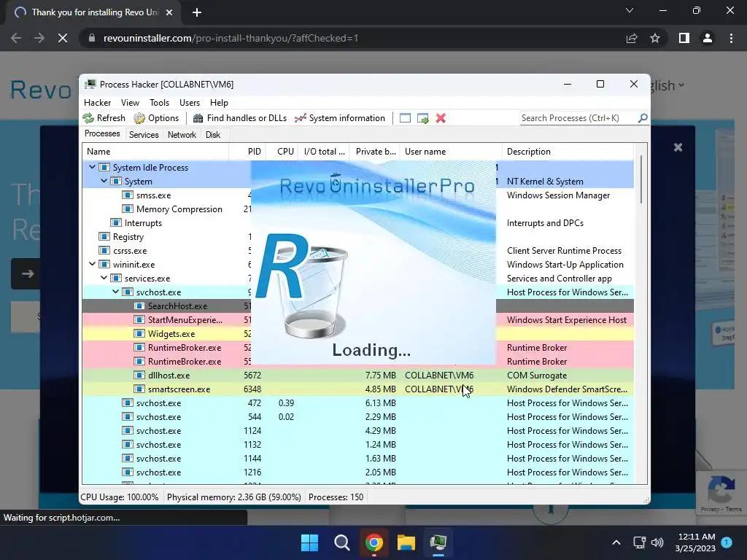Focus the Search Processes field
The height and width of the screenshot is (560, 747).
pyautogui.click(x=578, y=118)
